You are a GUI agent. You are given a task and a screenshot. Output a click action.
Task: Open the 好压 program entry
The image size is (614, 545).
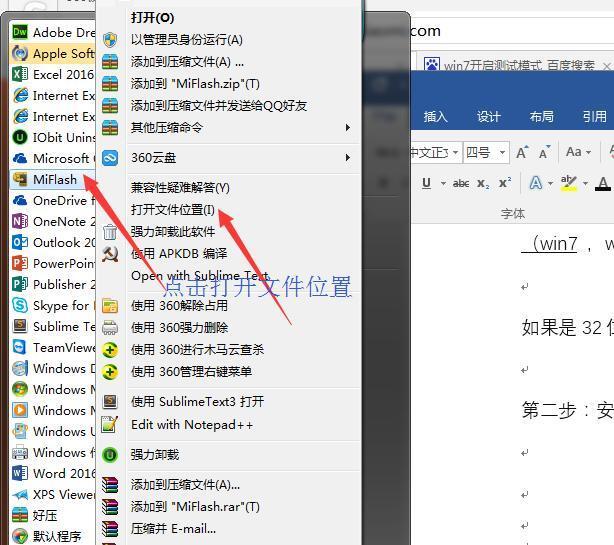click(x=53, y=515)
